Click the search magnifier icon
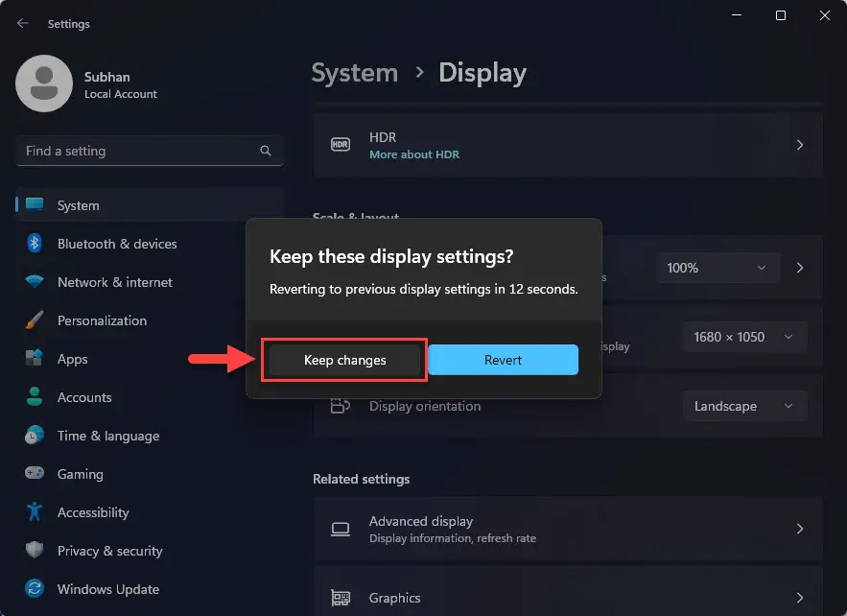This screenshot has height=616, width=847. [x=266, y=151]
